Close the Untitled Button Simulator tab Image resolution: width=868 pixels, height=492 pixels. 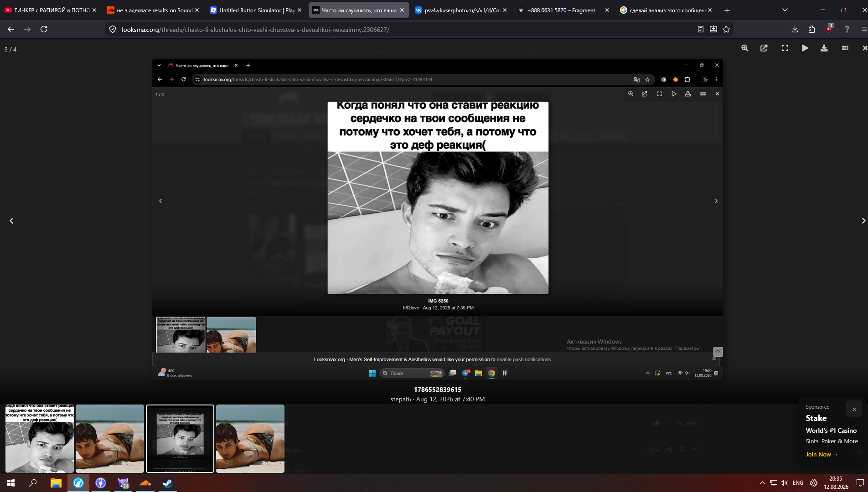click(300, 10)
